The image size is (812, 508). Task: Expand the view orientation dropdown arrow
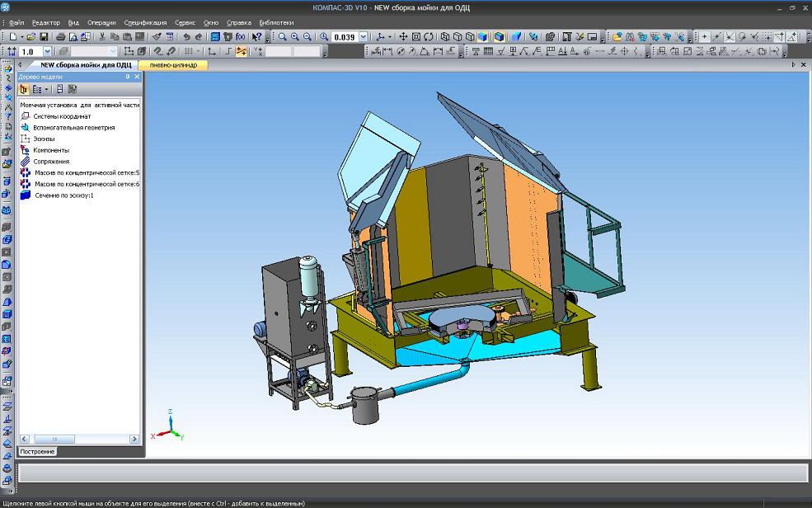pos(391,37)
